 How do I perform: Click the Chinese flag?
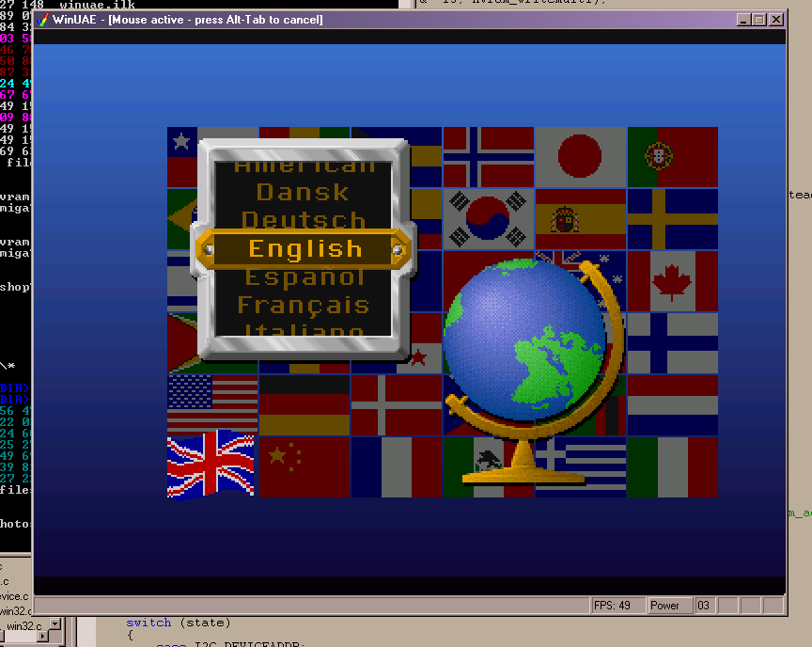pos(304,466)
